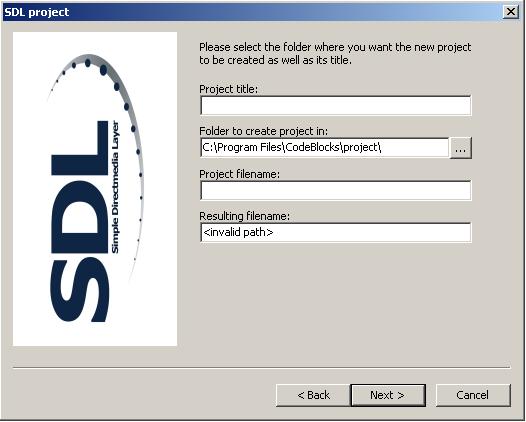526x422 pixels.
Task: Click the 'Project filename:' label
Action: 239,174
